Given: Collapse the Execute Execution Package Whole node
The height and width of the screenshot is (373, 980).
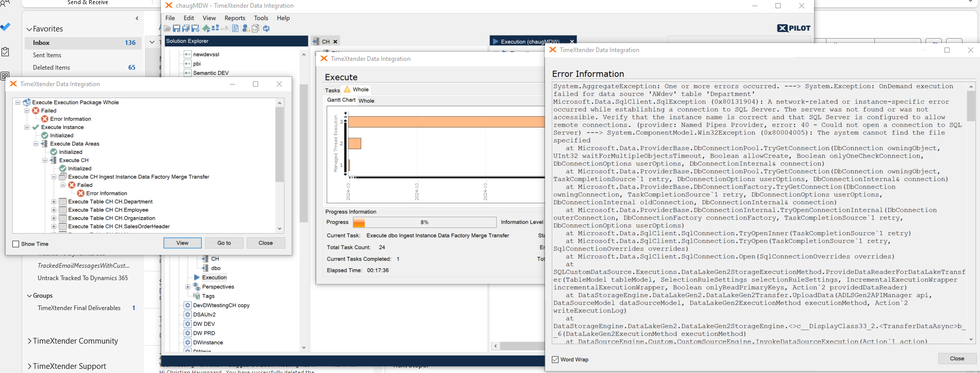Looking at the screenshot, I should pyautogui.click(x=18, y=102).
